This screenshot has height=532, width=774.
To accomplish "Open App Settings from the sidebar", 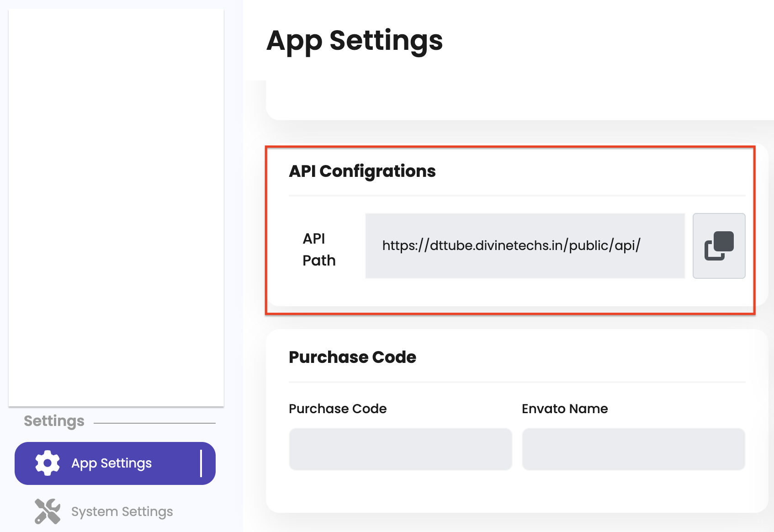I will (x=111, y=463).
